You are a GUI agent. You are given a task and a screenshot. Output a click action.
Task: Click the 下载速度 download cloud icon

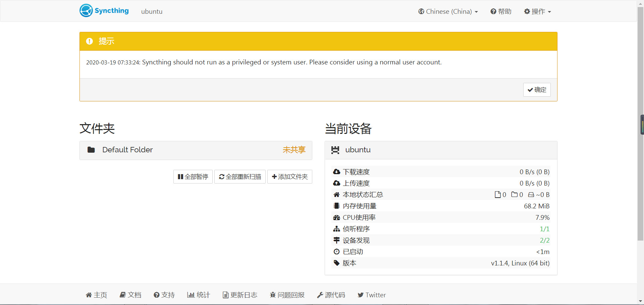coord(336,172)
